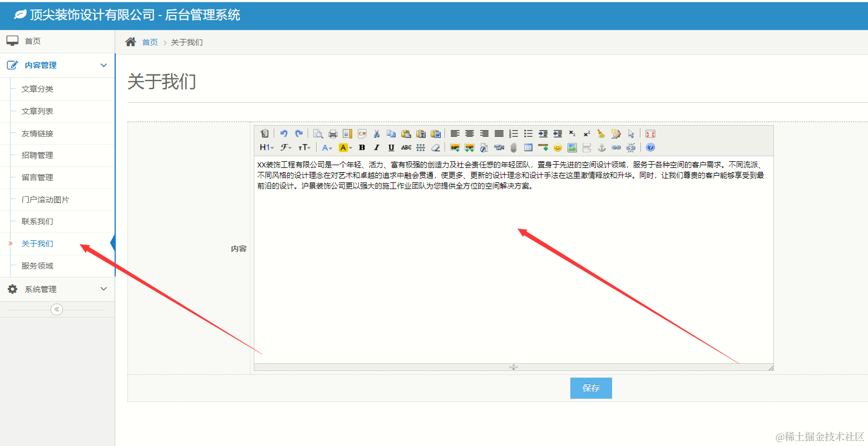Insert a bulleted list
This screenshot has height=446, width=868.
click(528, 133)
